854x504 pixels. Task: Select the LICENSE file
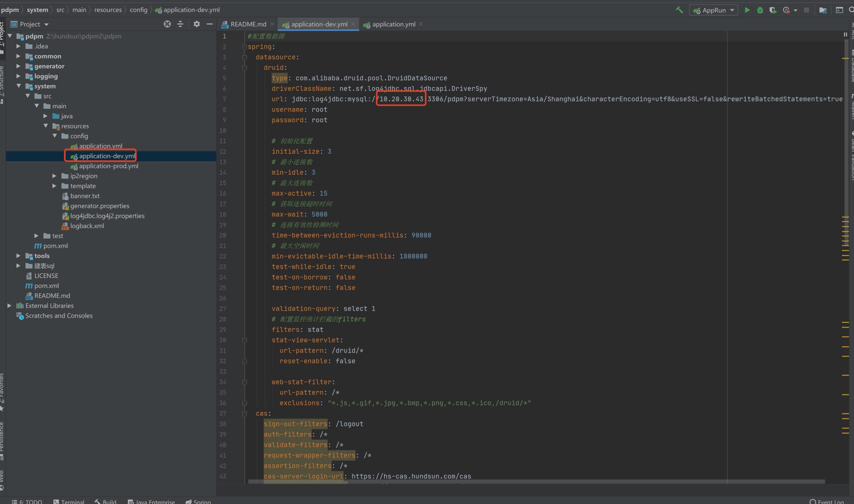[42, 276]
